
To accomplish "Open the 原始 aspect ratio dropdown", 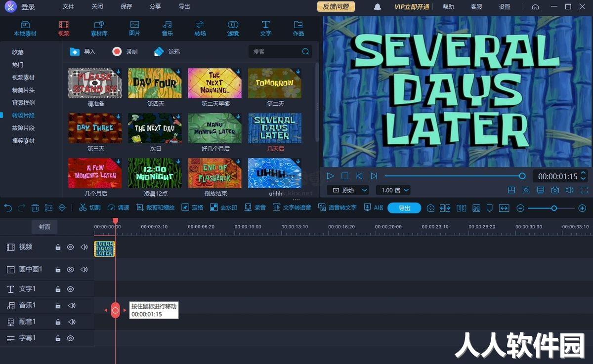I will pos(348,190).
